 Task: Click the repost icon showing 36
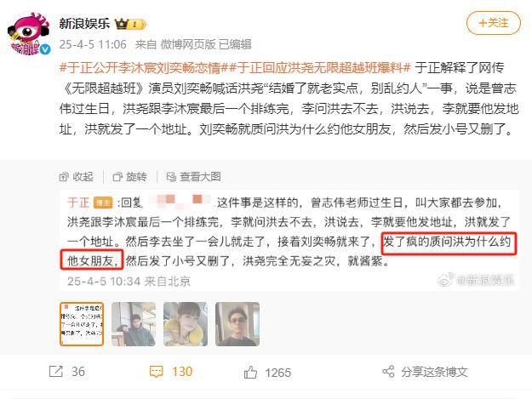coord(56,371)
